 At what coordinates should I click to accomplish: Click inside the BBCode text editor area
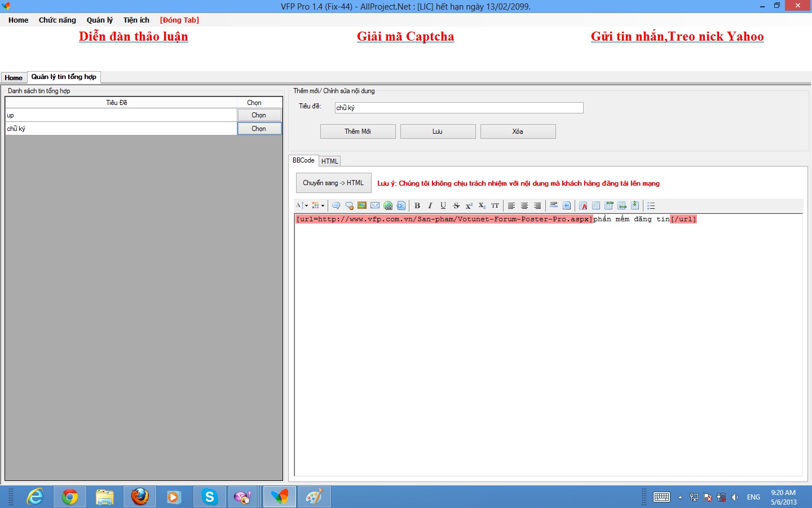[549, 345]
